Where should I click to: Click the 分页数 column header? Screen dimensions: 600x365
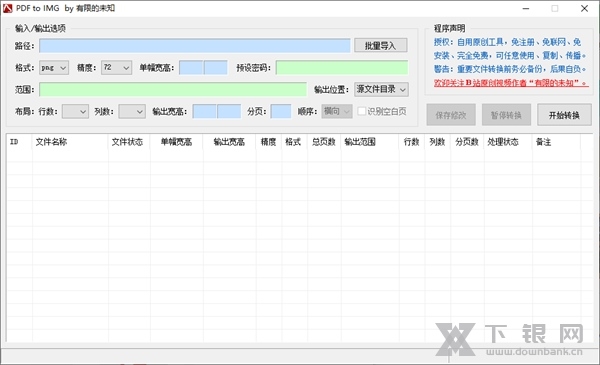tap(467, 142)
